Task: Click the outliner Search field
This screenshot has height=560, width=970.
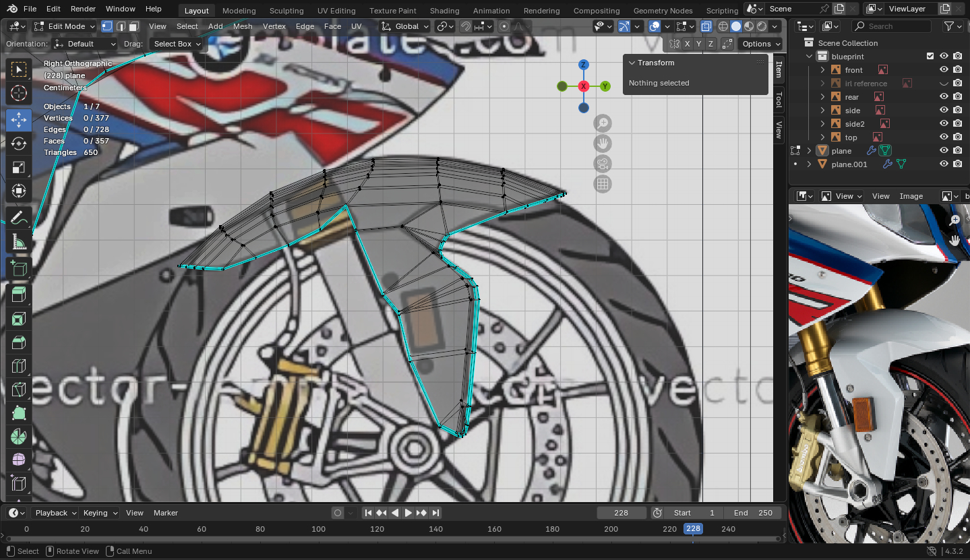Action: pyautogui.click(x=891, y=26)
